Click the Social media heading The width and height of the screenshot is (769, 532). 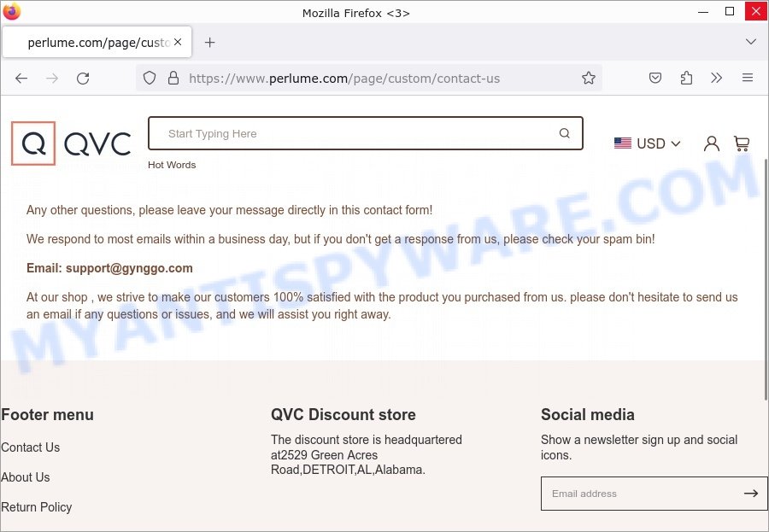pos(588,415)
